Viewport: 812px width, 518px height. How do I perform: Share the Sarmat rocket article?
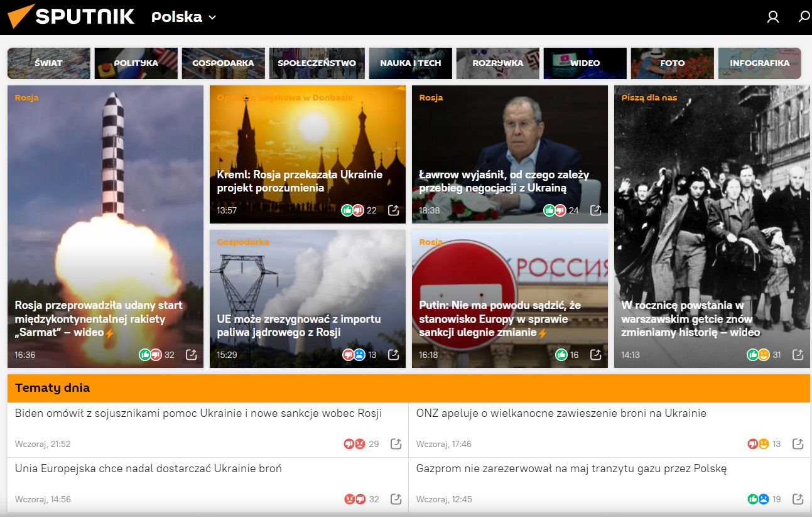coord(192,355)
